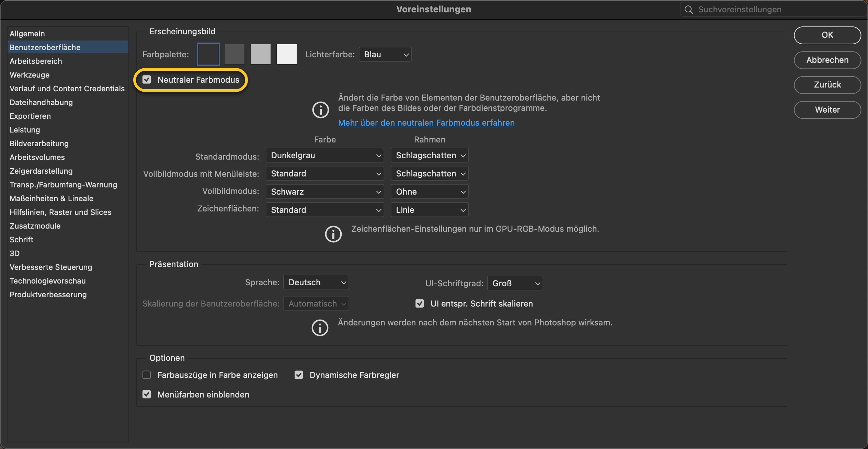The width and height of the screenshot is (868, 449).
Task: Switch to the Werkzeuge preferences category
Action: pyautogui.click(x=30, y=75)
